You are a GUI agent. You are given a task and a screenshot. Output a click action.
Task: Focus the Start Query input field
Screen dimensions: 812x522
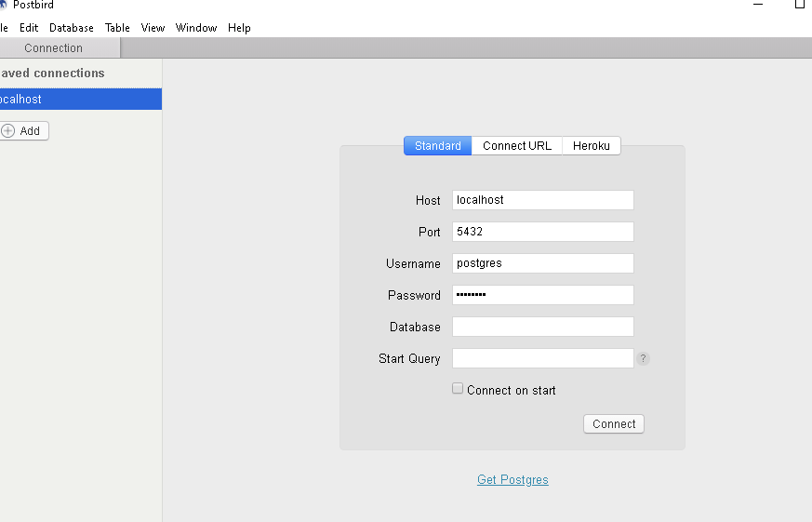pos(542,358)
